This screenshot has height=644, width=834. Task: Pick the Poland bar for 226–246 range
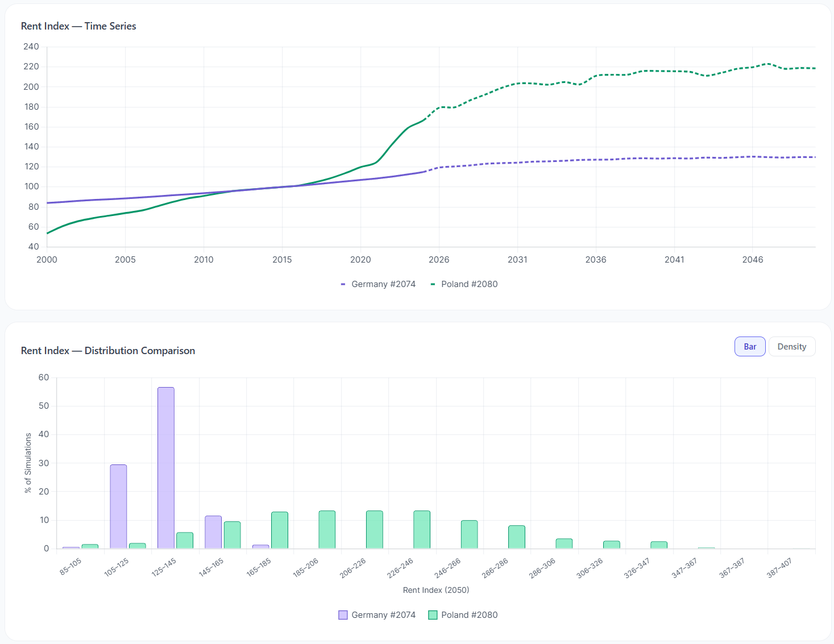tap(422, 530)
